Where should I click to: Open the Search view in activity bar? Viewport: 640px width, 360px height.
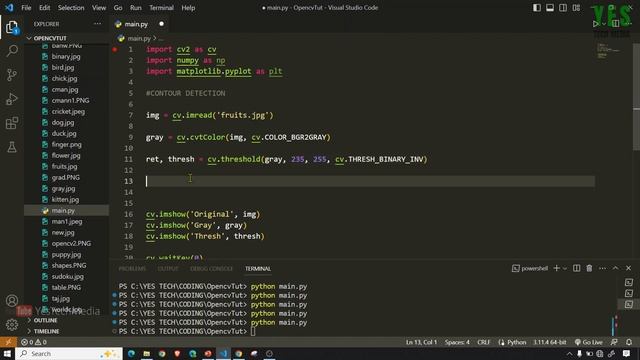point(12,51)
